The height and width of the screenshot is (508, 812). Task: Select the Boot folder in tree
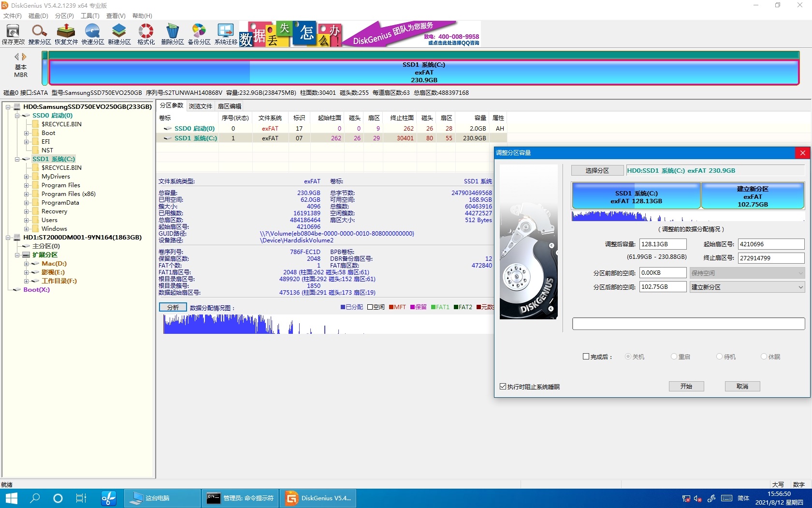pos(48,133)
